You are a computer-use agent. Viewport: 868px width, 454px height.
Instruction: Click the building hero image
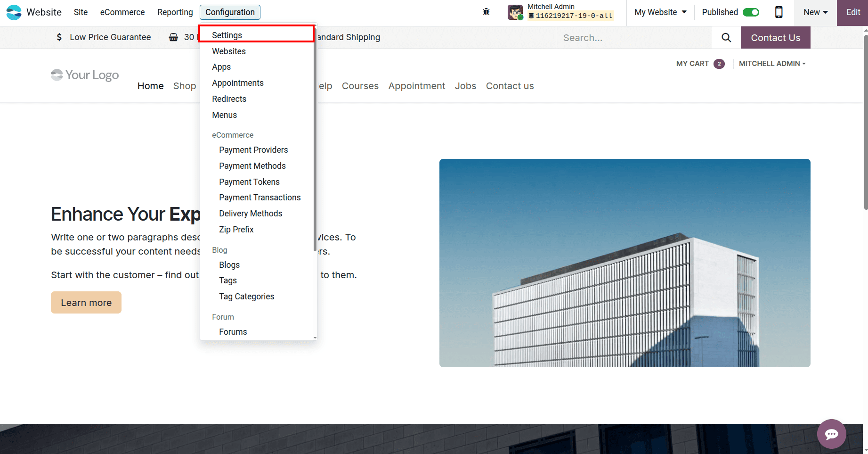point(625,263)
